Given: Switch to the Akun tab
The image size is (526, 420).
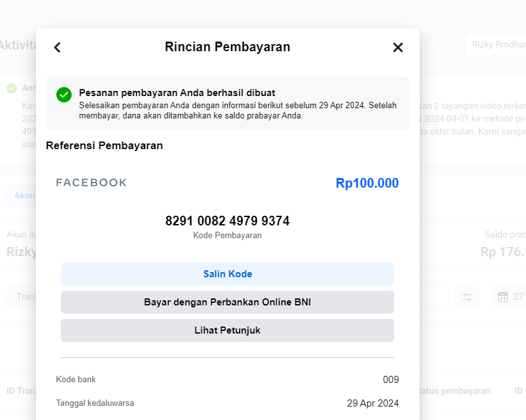Looking at the screenshot, I should (x=23, y=196).
